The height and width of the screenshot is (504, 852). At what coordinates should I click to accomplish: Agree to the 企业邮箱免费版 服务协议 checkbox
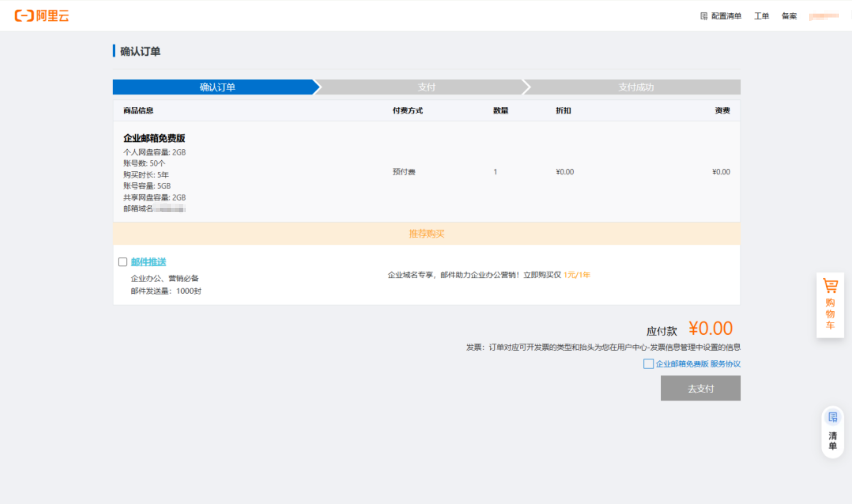(x=648, y=364)
